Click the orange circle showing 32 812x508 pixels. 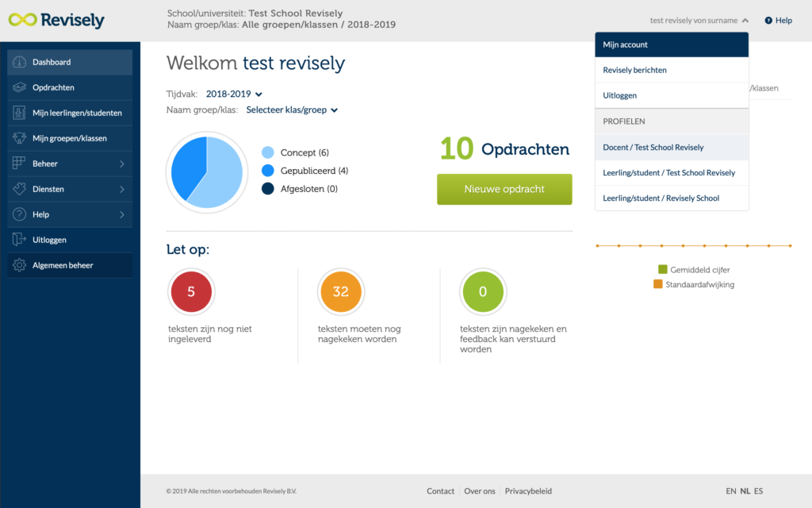[x=341, y=292]
